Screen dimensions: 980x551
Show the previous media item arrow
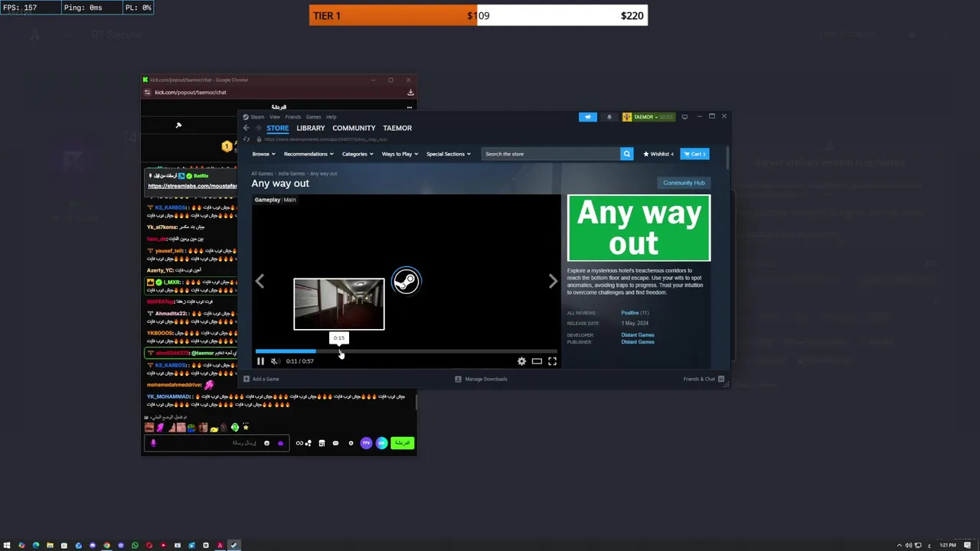[x=260, y=282]
